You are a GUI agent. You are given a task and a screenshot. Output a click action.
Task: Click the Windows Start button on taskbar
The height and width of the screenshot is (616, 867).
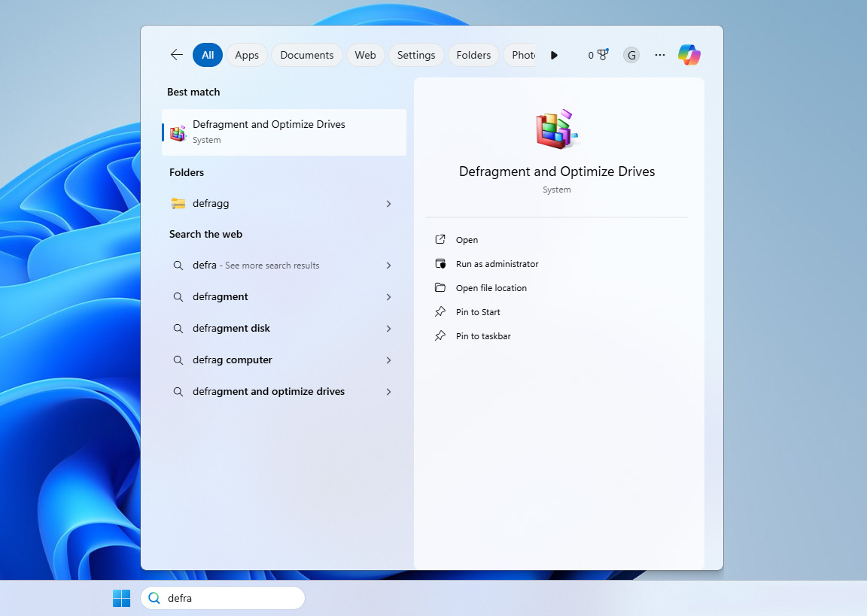coord(121,597)
